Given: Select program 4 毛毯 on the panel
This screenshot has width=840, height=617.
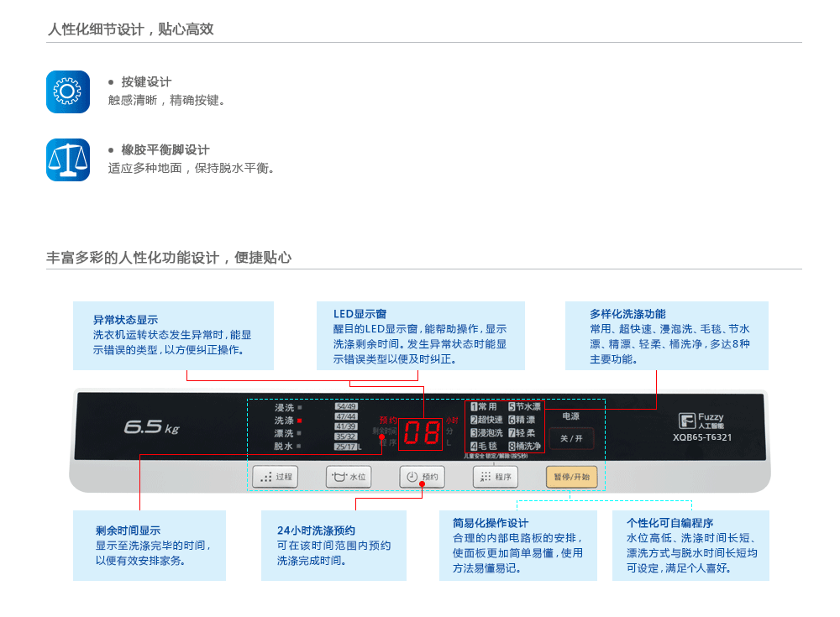Looking at the screenshot, I should click(484, 446).
